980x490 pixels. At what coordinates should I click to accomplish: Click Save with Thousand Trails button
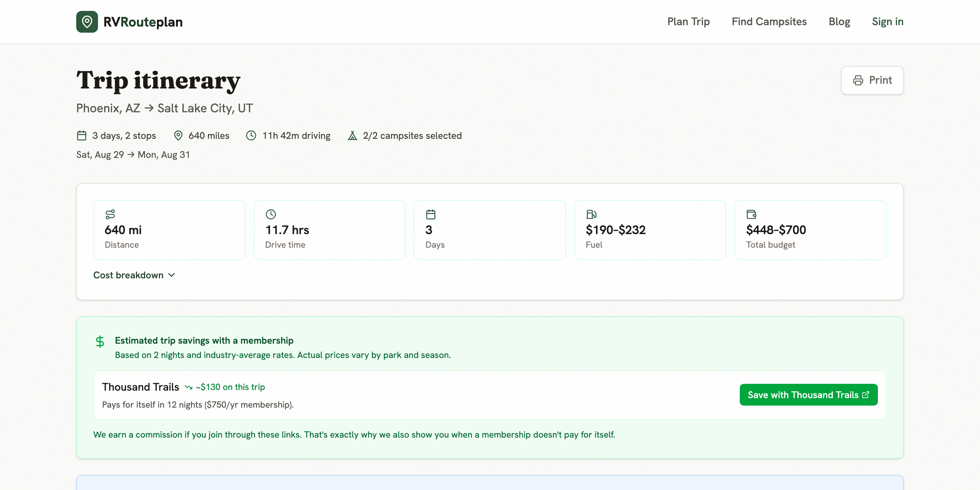808,395
